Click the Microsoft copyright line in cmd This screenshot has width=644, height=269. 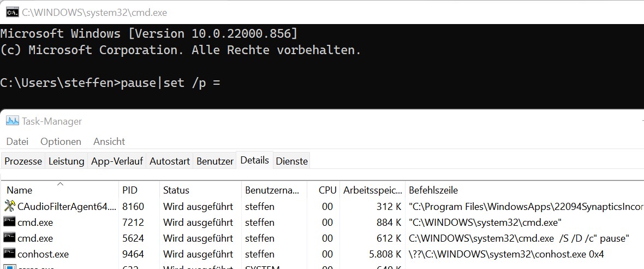tap(180, 50)
